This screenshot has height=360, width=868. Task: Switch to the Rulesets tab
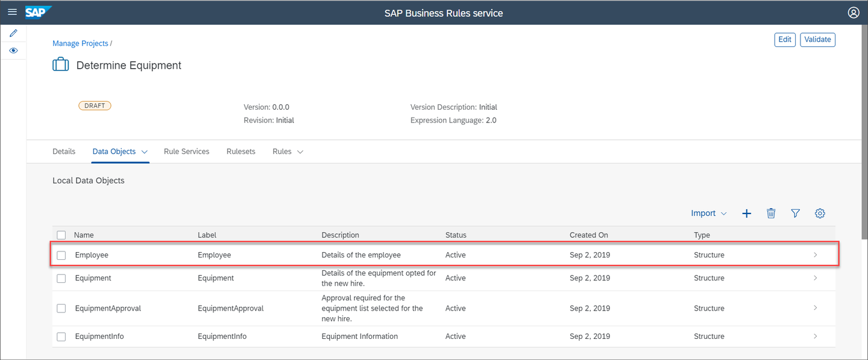[x=241, y=151]
